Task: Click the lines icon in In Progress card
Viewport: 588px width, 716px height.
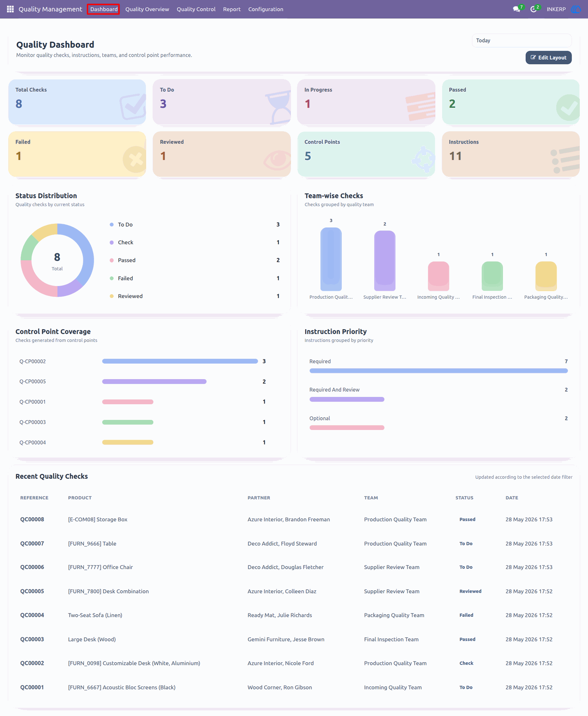Action: point(421,107)
